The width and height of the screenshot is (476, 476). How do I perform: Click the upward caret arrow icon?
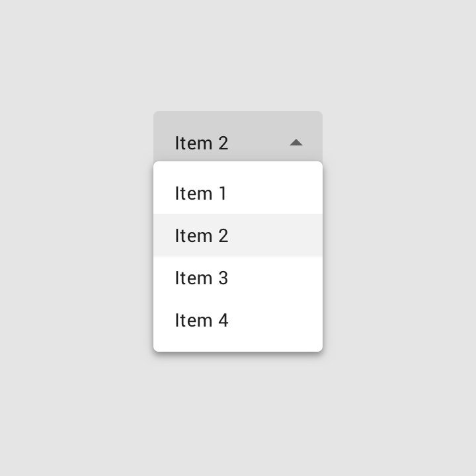pyautogui.click(x=296, y=142)
